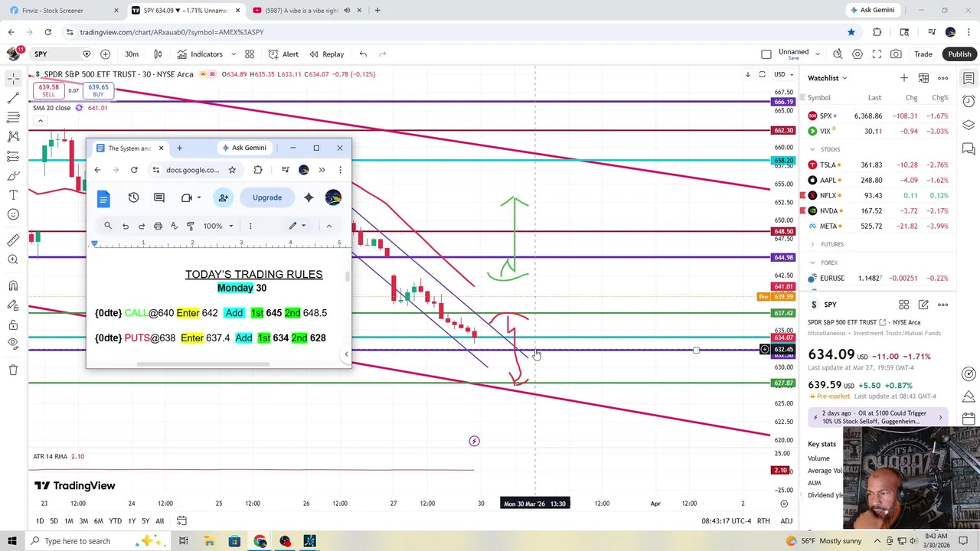Collapse the indicator legend chevron
Image resolution: width=980 pixels, height=551 pixels.
(40, 121)
